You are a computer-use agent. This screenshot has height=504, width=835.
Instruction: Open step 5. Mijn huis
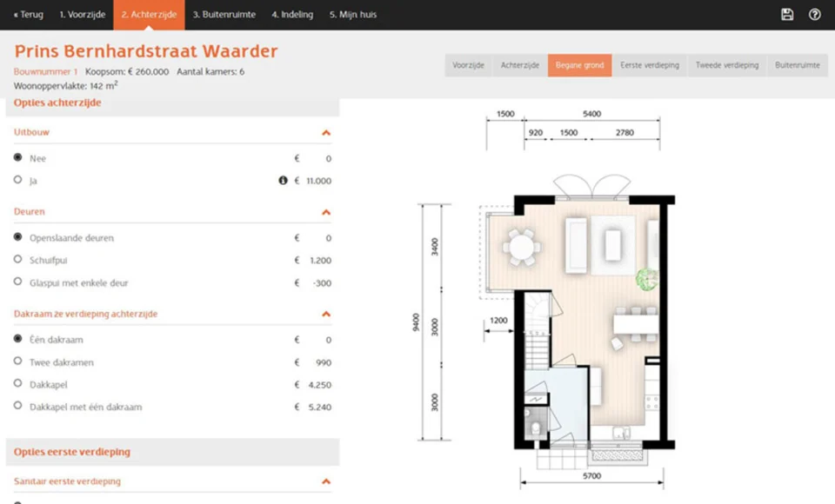click(x=352, y=15)
